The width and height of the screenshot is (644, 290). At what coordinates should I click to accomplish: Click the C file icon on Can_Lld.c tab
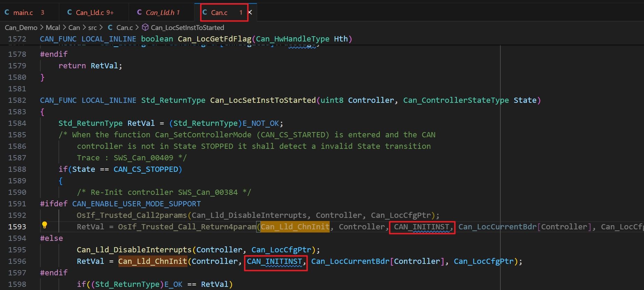click(69, 13)
